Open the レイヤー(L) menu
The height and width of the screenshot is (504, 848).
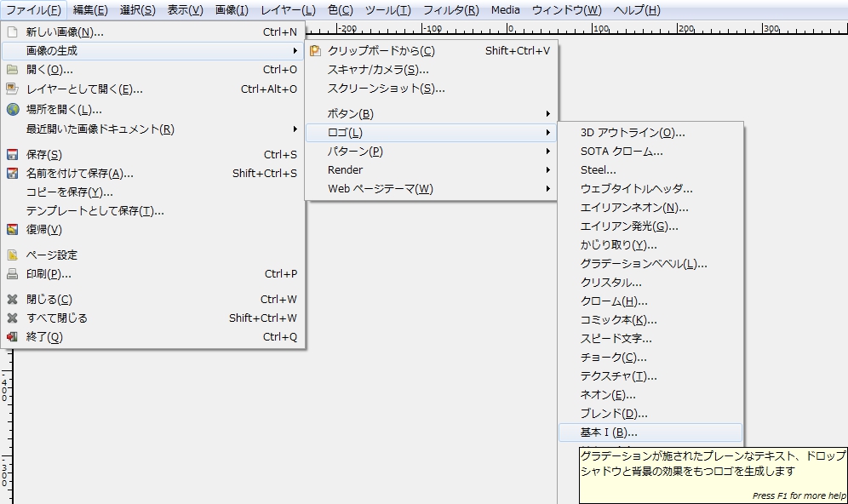tap(288, 9)
